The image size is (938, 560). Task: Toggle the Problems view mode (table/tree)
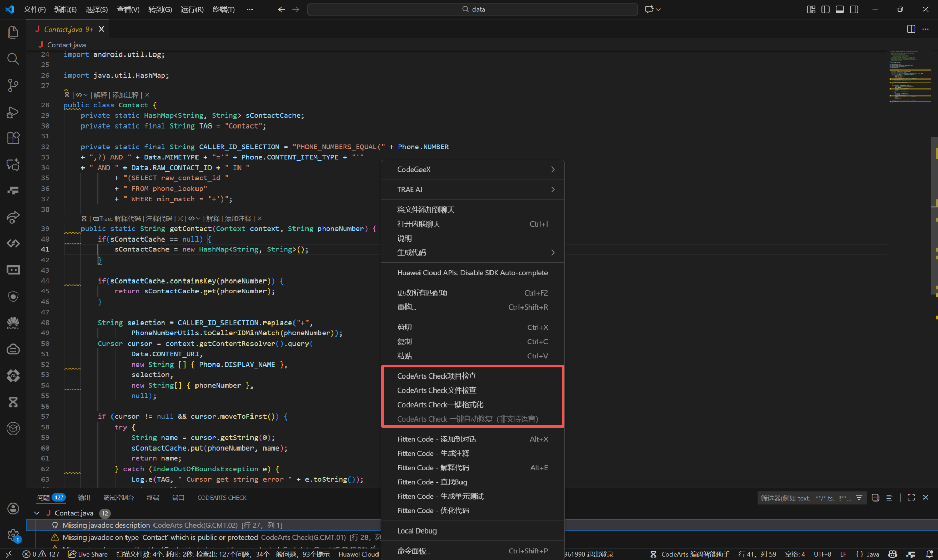click(x=889, y=498)
